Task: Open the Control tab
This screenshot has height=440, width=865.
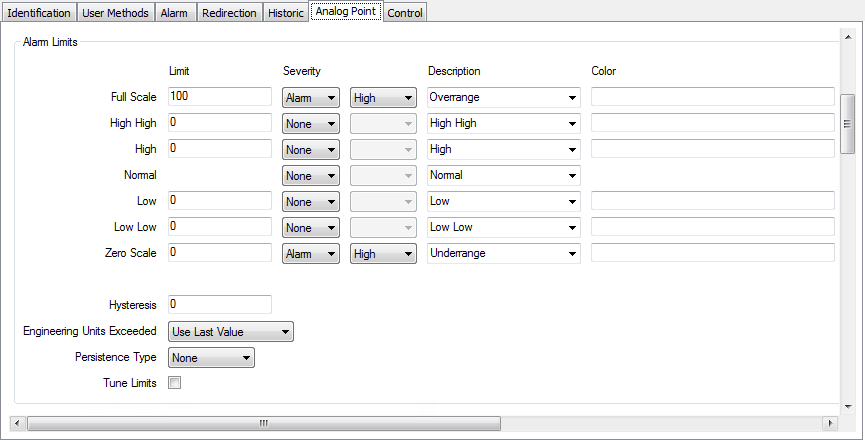Action: point(404,13)
